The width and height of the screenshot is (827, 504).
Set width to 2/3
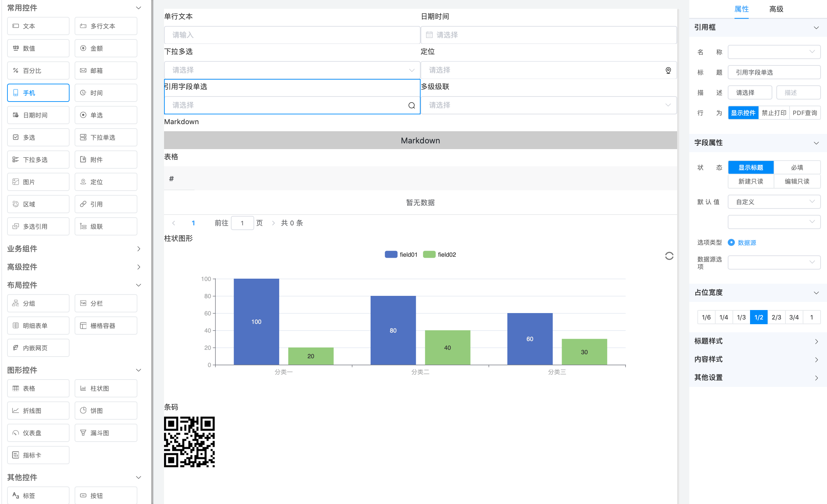(776, 317)
